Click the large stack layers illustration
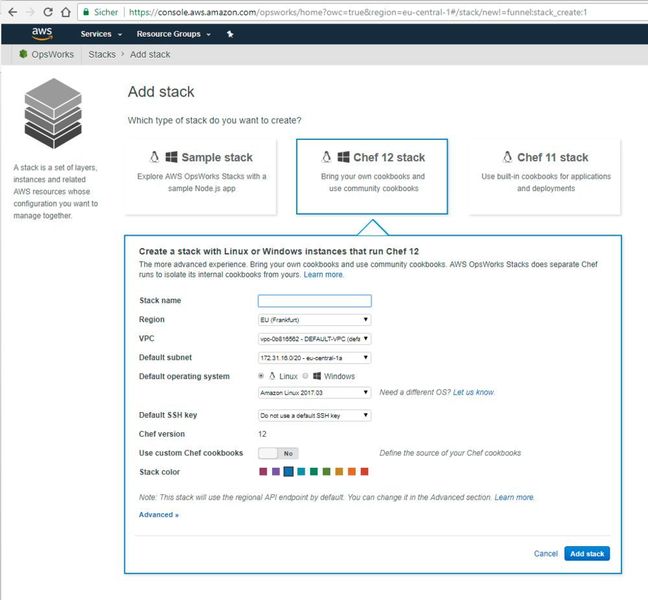 coord(53,113)
